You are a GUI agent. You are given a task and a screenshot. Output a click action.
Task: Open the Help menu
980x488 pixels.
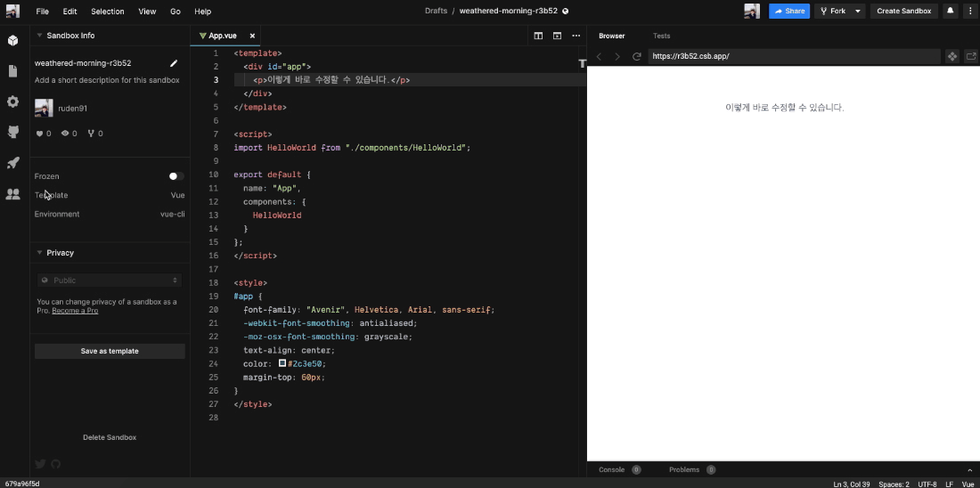202,12
